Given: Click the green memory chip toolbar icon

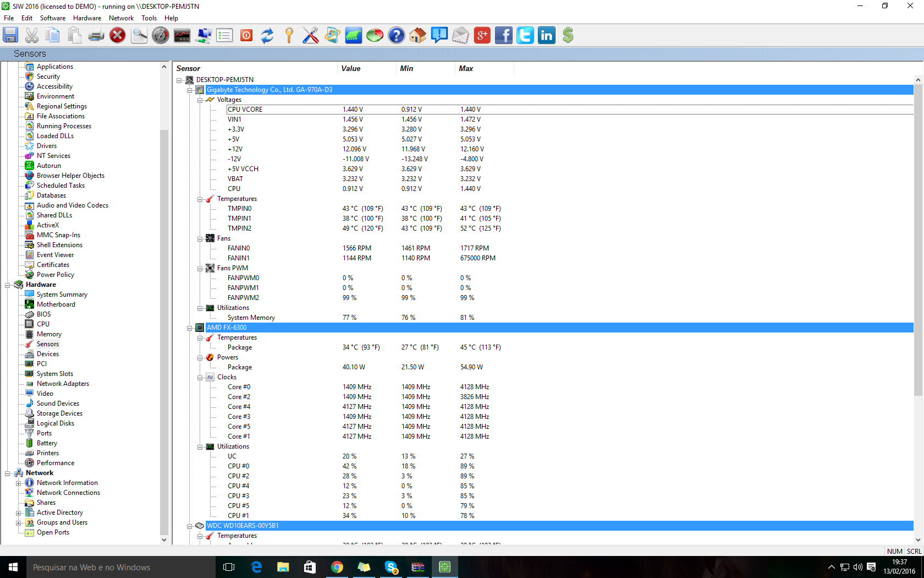Looking at the screenshot, I should (354, 35).
